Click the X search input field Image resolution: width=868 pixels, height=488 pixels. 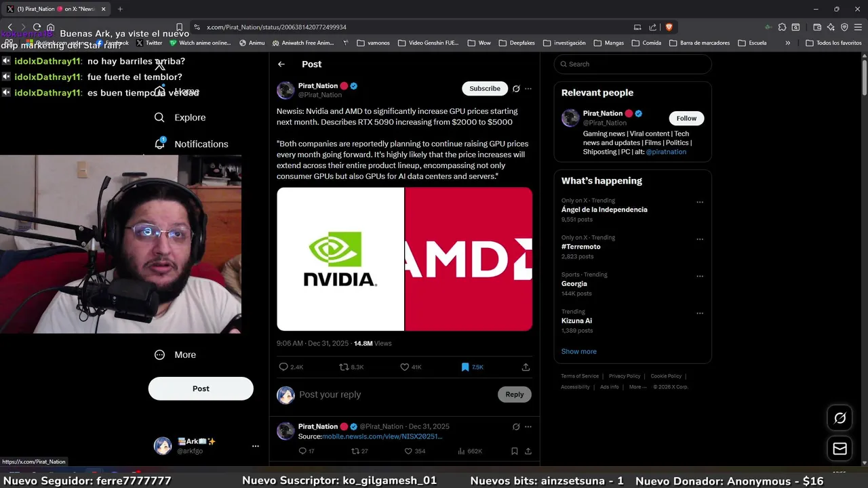coord(633,64)
